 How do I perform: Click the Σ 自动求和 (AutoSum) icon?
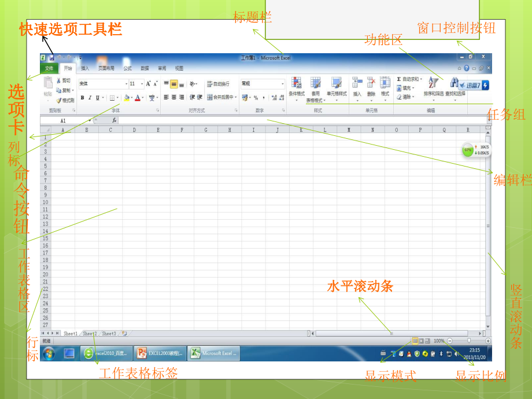click(398, 79)
